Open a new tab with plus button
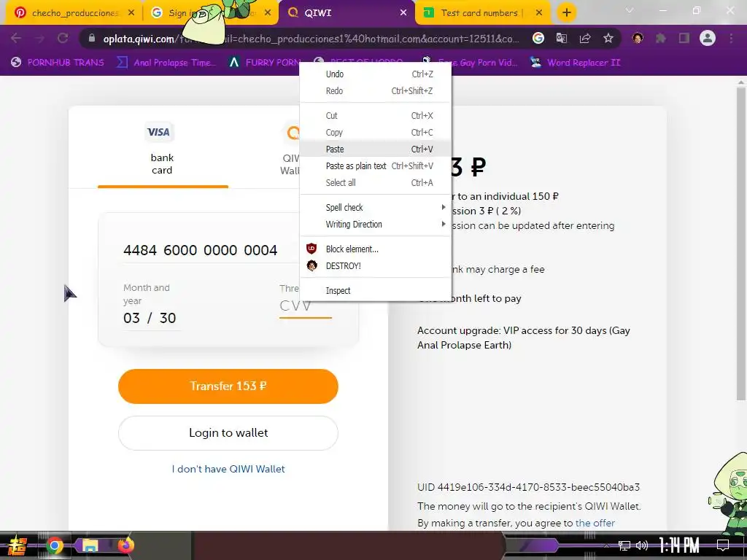Viewport: 747px width, 560px height. 566,12
